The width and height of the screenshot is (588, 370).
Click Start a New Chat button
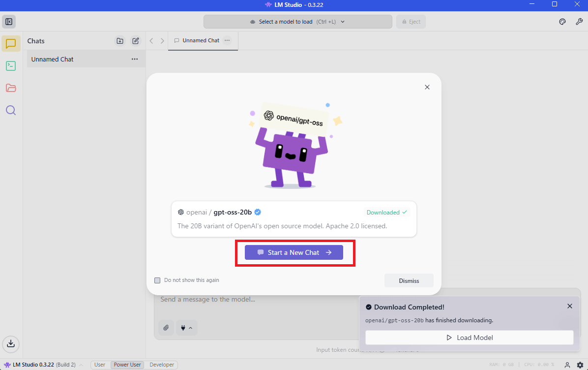coord(294,252)
